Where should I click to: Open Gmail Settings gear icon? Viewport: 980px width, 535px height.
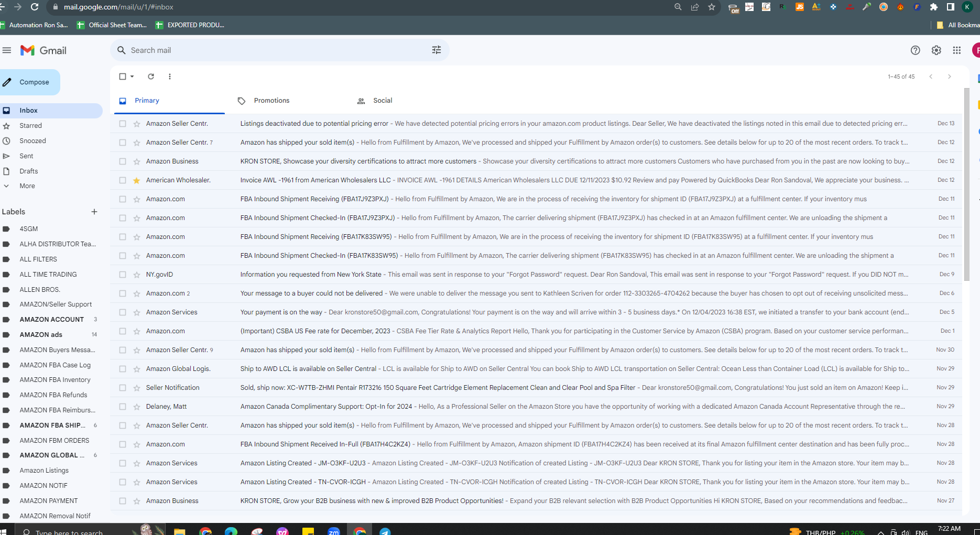(936, 50)
